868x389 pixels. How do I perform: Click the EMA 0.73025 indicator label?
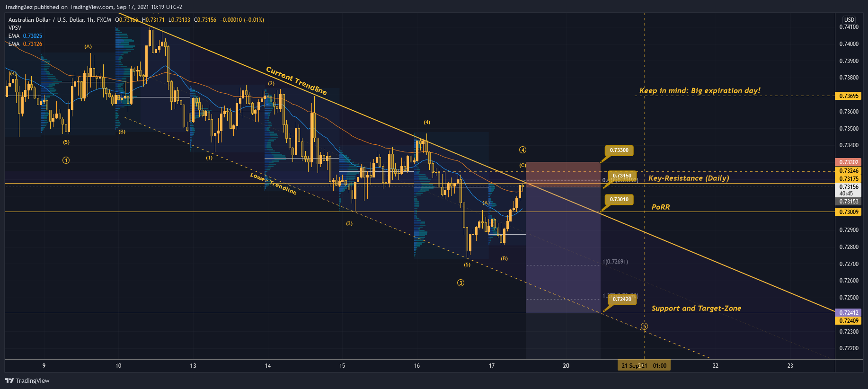click(x=25, y=36)
